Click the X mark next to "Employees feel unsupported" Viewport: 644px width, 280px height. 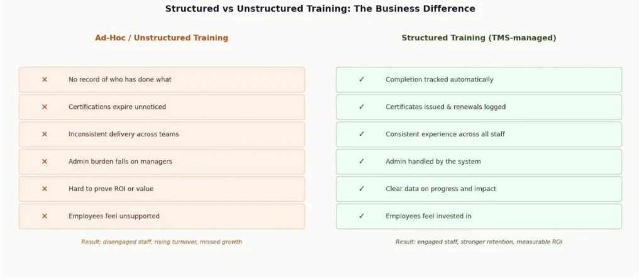click(45, 216)
